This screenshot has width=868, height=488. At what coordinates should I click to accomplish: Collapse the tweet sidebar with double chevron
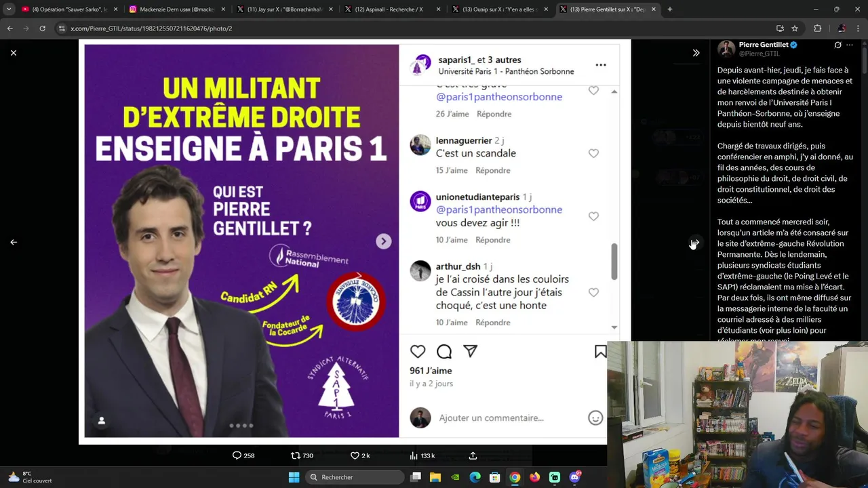tap(696, 53)
